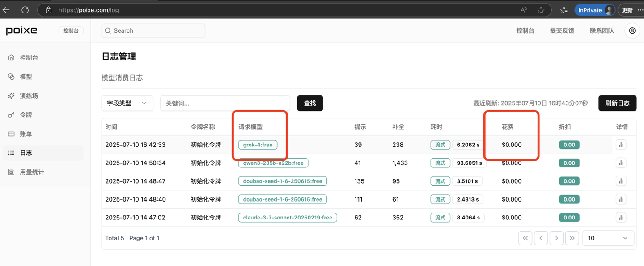
Task: Open details chart icon for qwen3-235b-a22b:free row
Action: click(x=621, y=163)
